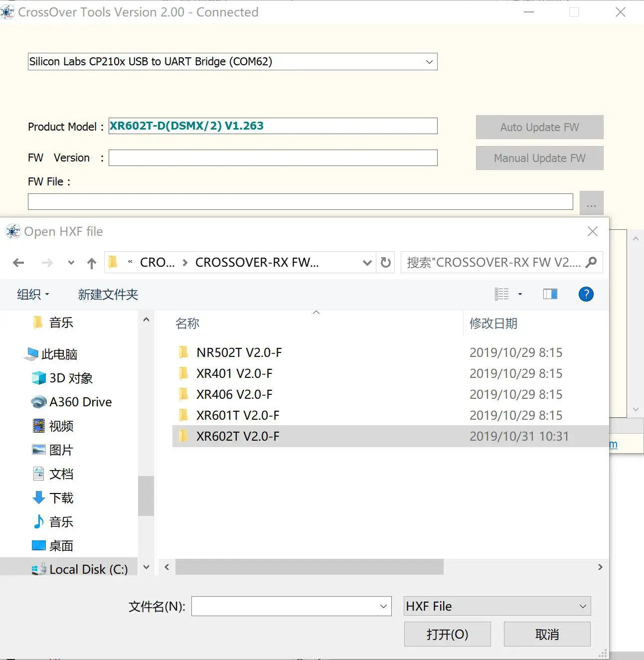This screenshot has height=660, width=644.
Task: Refresh the folder listing
Action: (386, 262)
